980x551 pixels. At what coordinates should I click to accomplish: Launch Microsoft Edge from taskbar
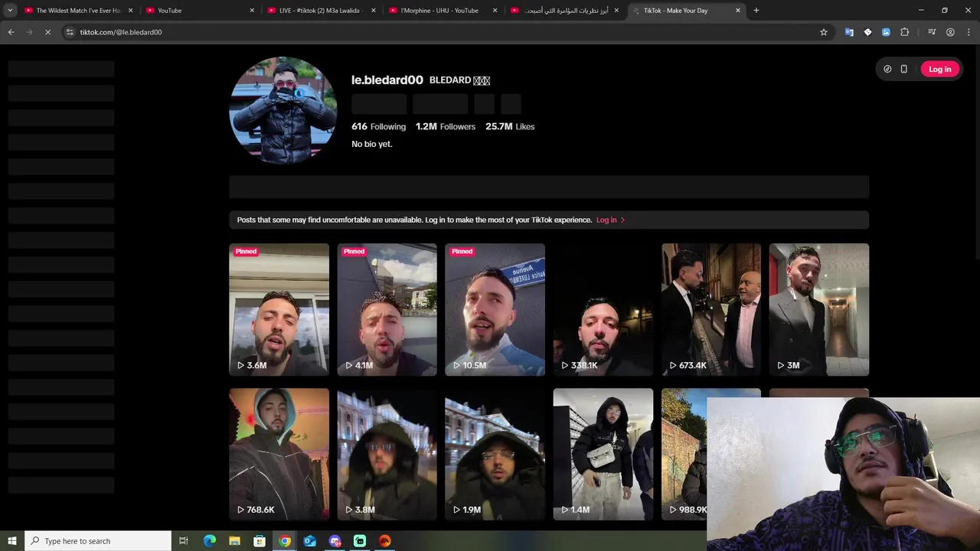[210, 541]
